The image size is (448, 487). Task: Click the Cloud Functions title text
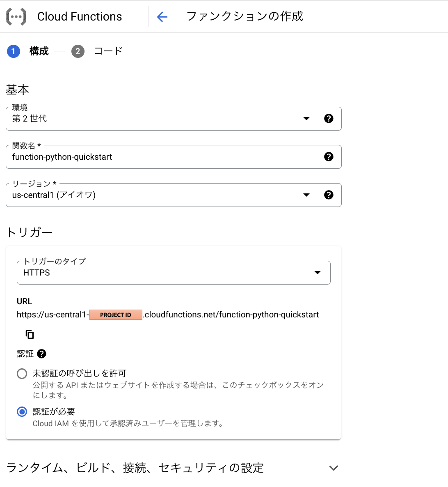[80, 17]
